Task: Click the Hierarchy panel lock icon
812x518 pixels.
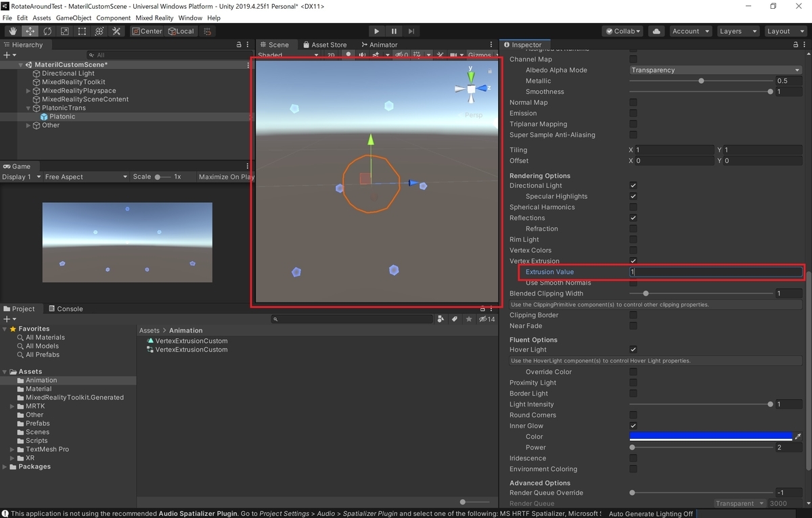Action: point(239,45)
